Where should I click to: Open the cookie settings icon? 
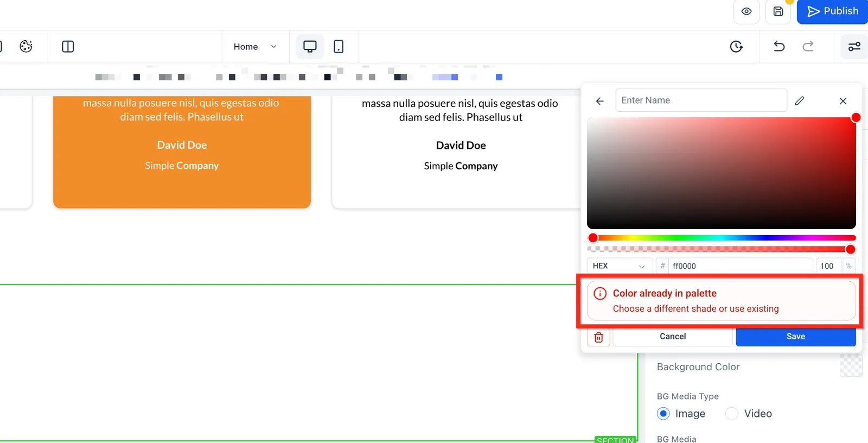click(26, 47)
